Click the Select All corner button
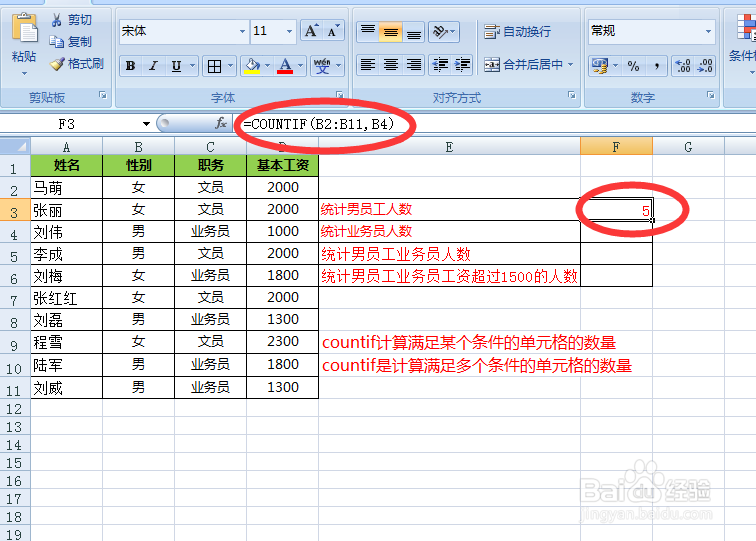The image size is (756, 541). tap(15, 146)
